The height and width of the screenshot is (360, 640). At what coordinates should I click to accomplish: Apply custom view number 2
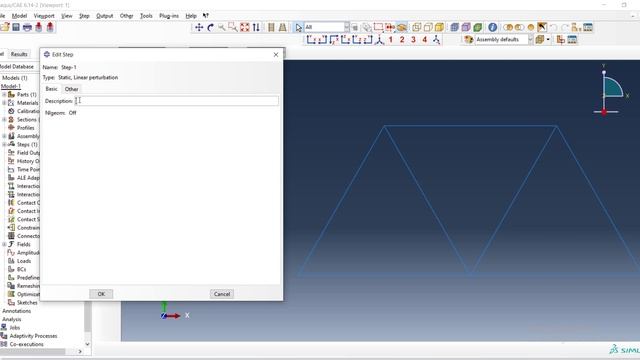pyautogui.click(x=402, y=40)
